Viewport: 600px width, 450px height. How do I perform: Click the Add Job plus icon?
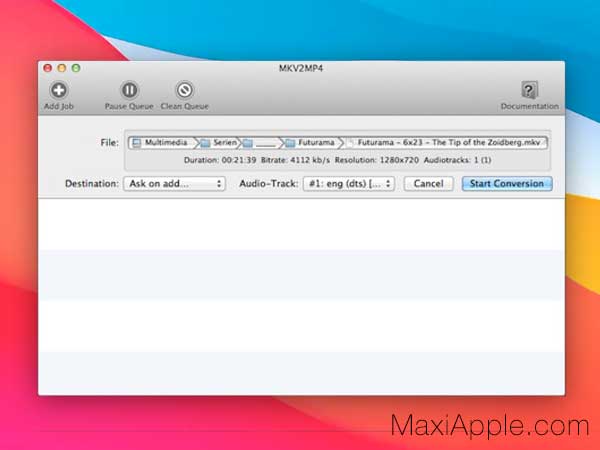pyautogui.click(x=59, y=90)
